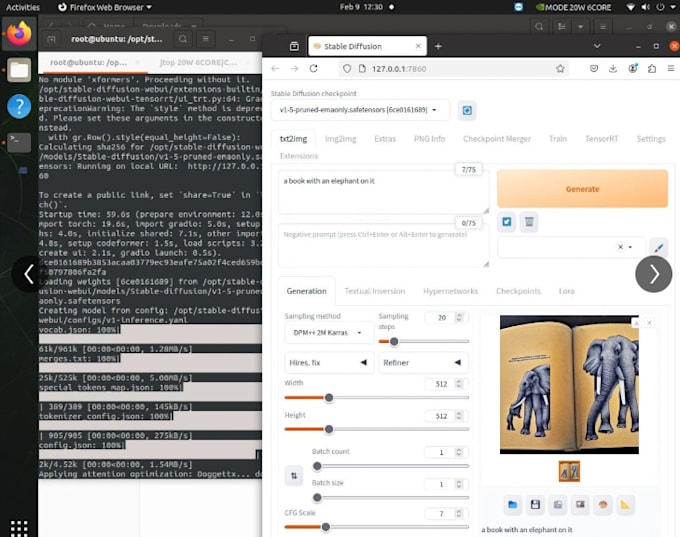Open Files from the Ubuntu dock
This screenshot has width=680, height=537.
pyautogui.click(x=19, y=70)
